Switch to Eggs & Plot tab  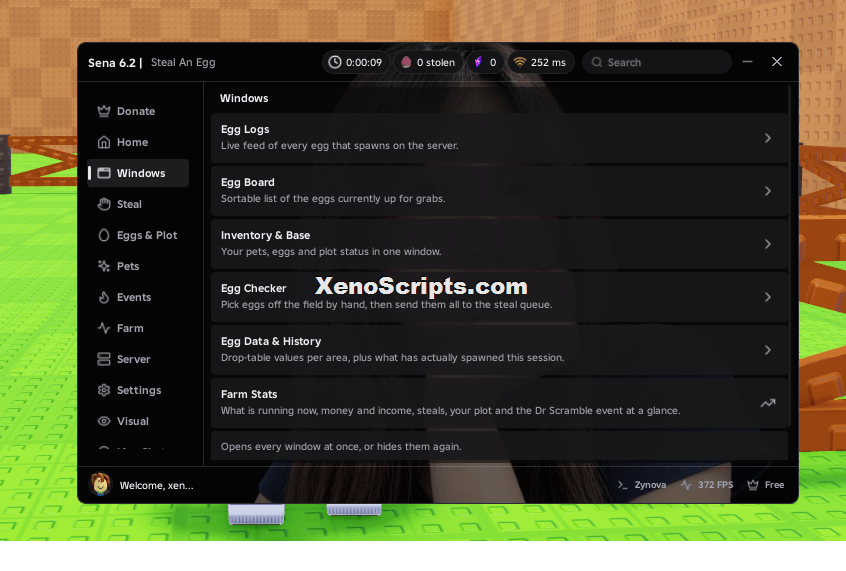click(x=138, y=235)
